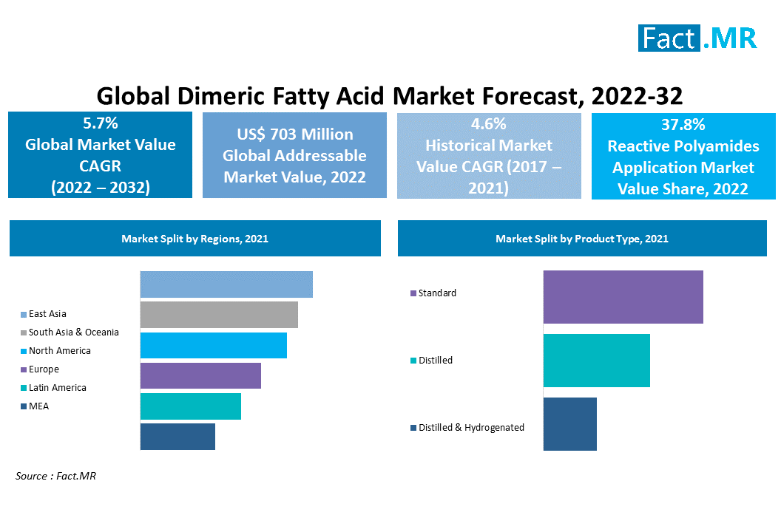The image size is (781, 532).
Task: Click the Market Split by Regions, 2021 header
Action: pos(195,239)
